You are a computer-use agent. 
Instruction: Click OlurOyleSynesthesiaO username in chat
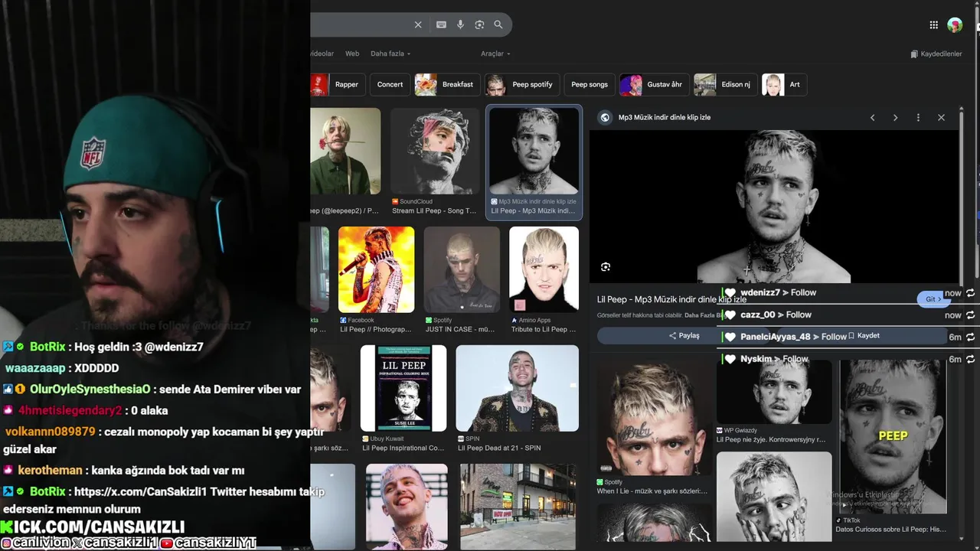tap(90, 389)
